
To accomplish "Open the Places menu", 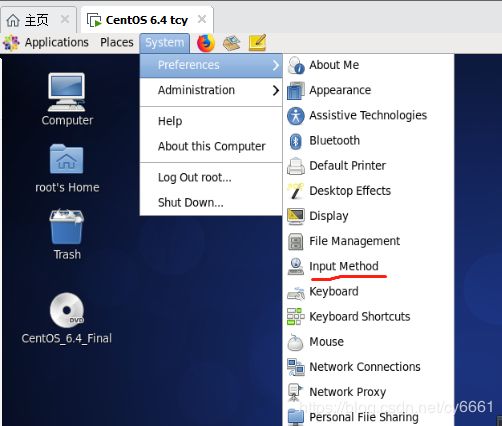I will (x=117, y=43).
